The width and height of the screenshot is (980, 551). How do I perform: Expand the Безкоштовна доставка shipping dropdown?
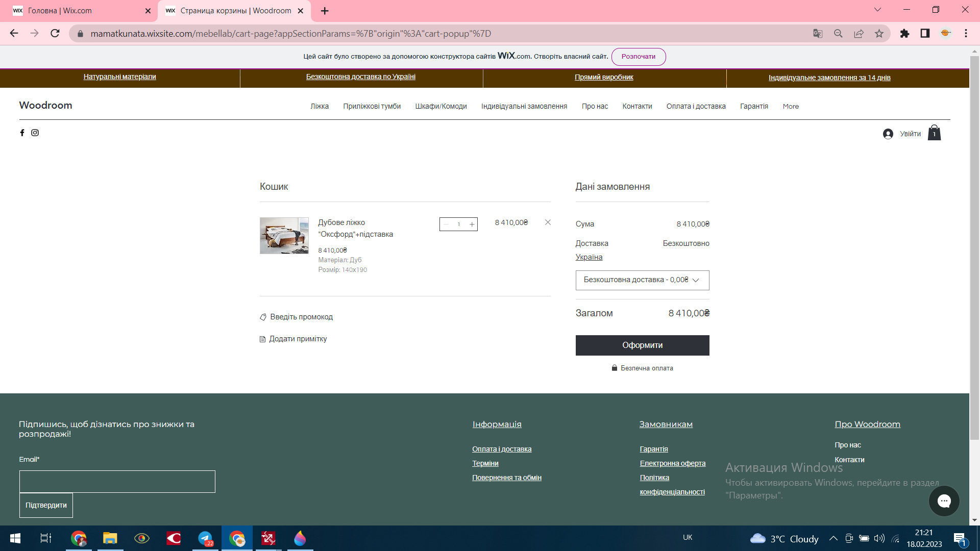(642, 280)
